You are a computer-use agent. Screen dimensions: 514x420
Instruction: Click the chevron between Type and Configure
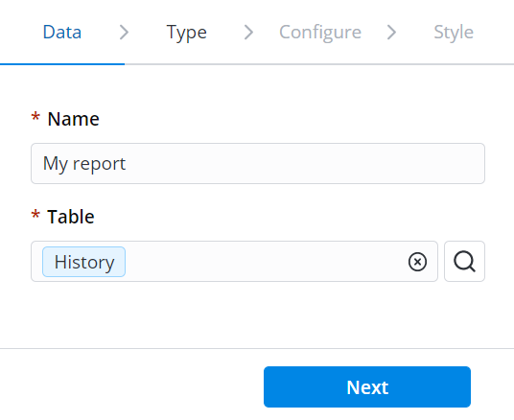[248, 33]
